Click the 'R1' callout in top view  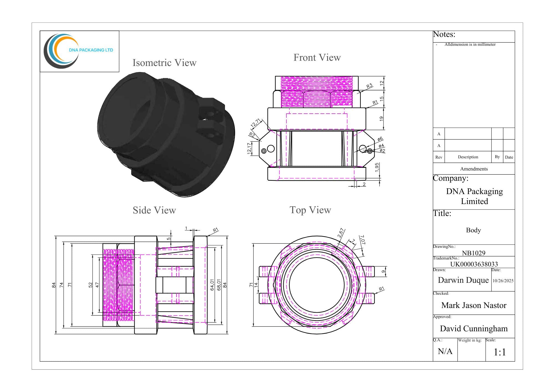(x=382, y=289)
